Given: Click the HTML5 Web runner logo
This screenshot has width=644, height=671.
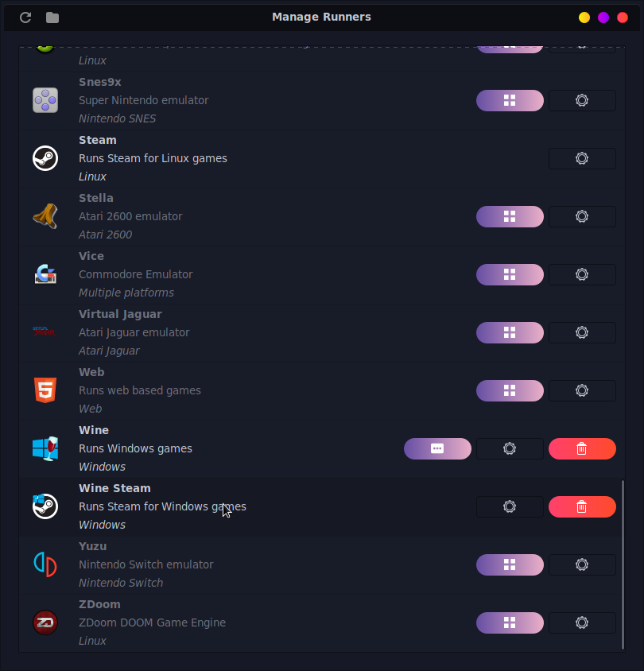Looking at the screenshot, I should [45, 390].
